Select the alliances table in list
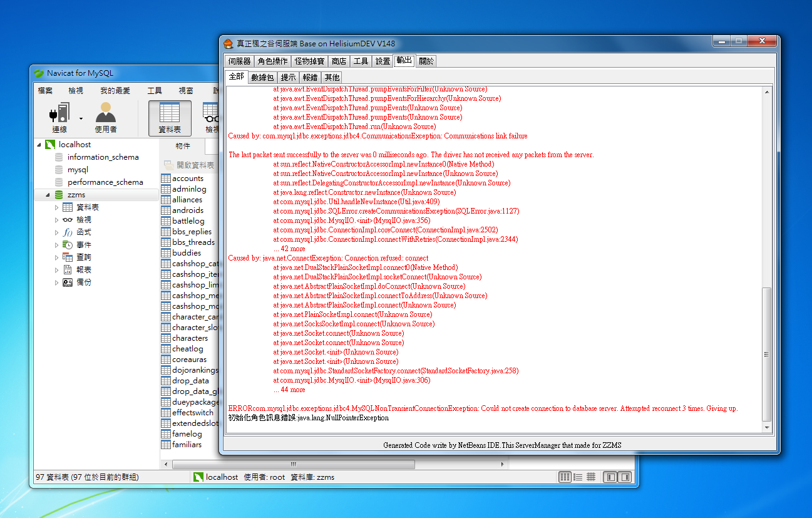812x518 pixels. [x=187, y=200]
